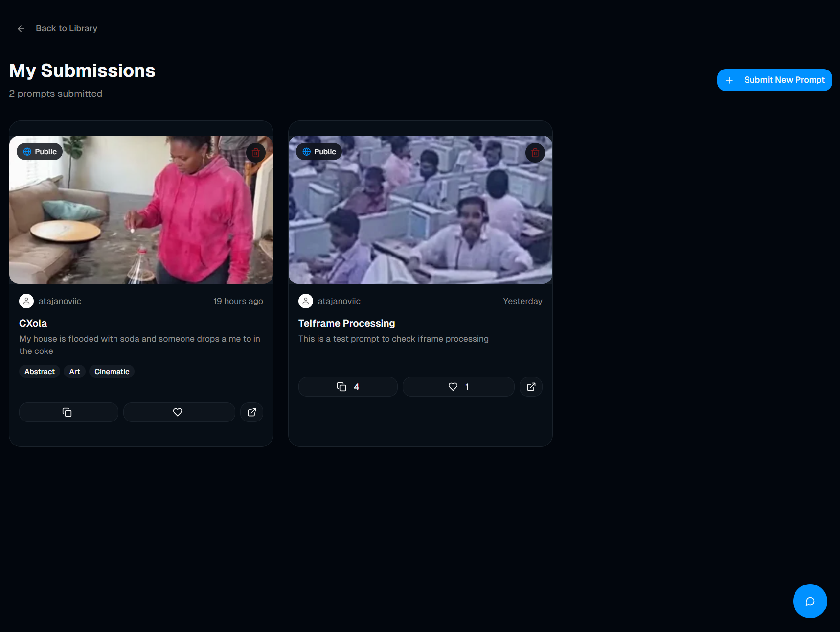Image resolution: width=840 pixels, height=632 pixels.
Task: Select the Cinematic tag
Action: [x=112, y=372]
